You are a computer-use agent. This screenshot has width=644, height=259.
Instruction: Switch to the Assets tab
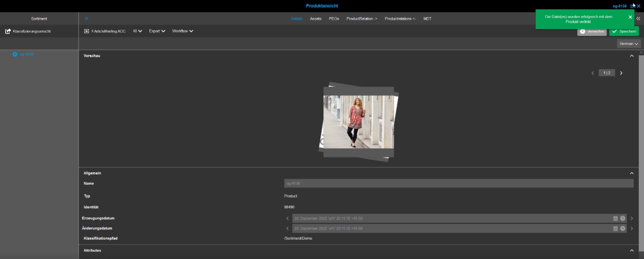tap(315, 19)
